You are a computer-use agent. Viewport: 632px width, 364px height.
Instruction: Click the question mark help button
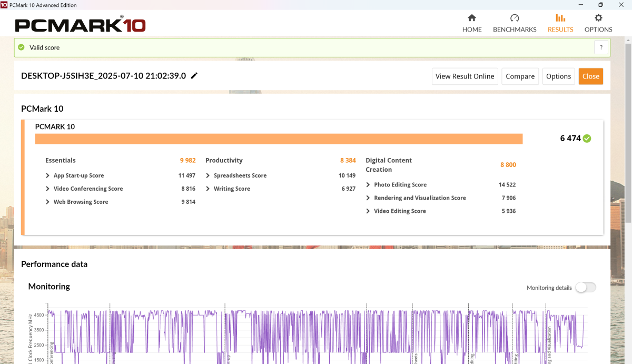tap(601, 47)
